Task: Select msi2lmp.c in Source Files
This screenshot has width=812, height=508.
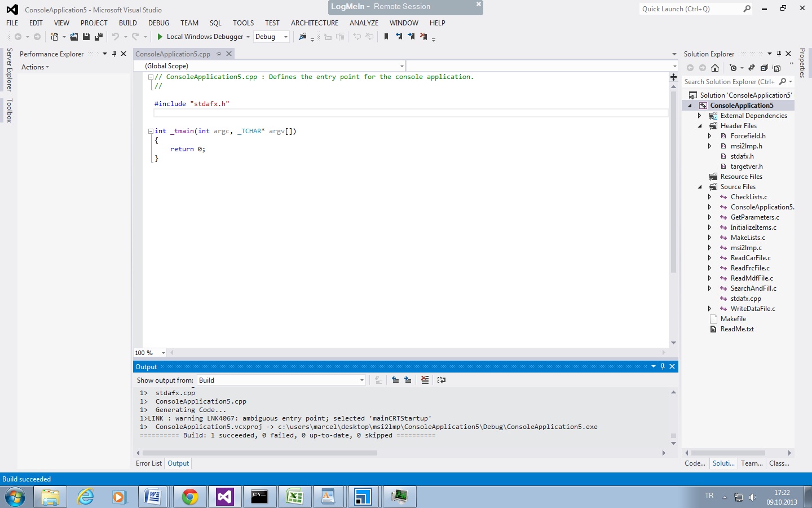Action: click(746, 248)
